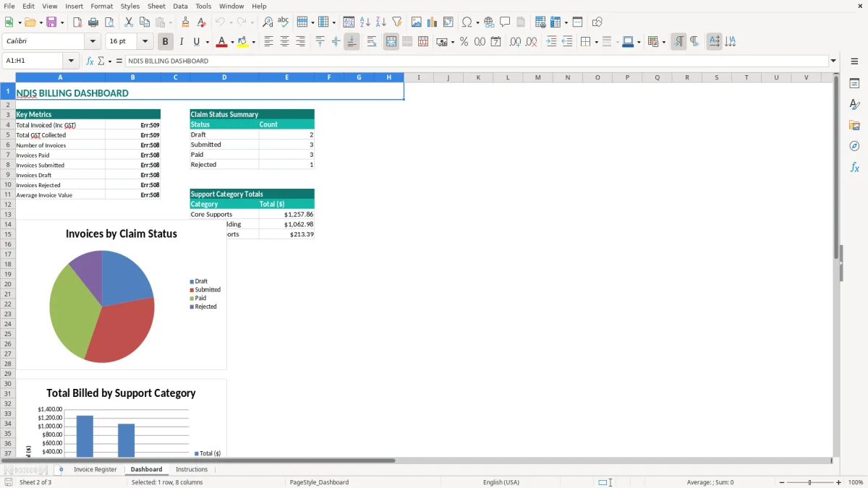
Task: Toggle Underline formatting
Action: pos(196,42)
